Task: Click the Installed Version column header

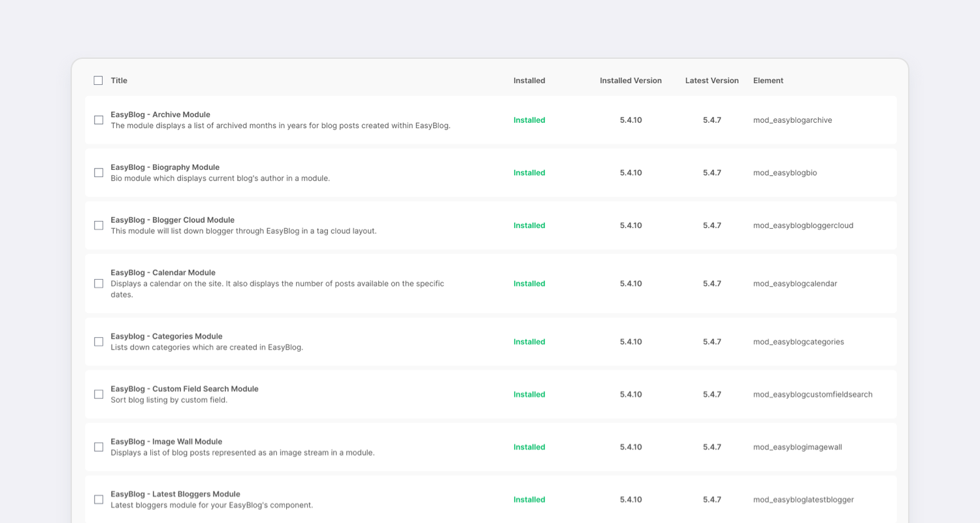Action: click(x=630, y=80)
